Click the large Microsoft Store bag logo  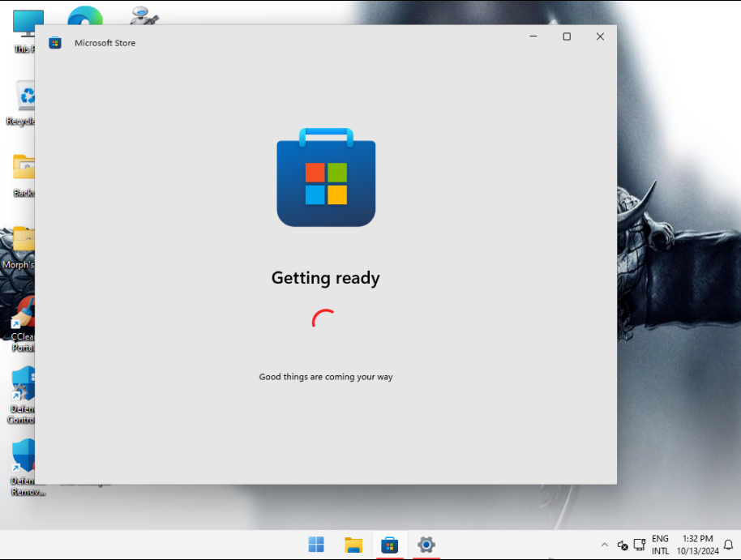pos(326,177)
